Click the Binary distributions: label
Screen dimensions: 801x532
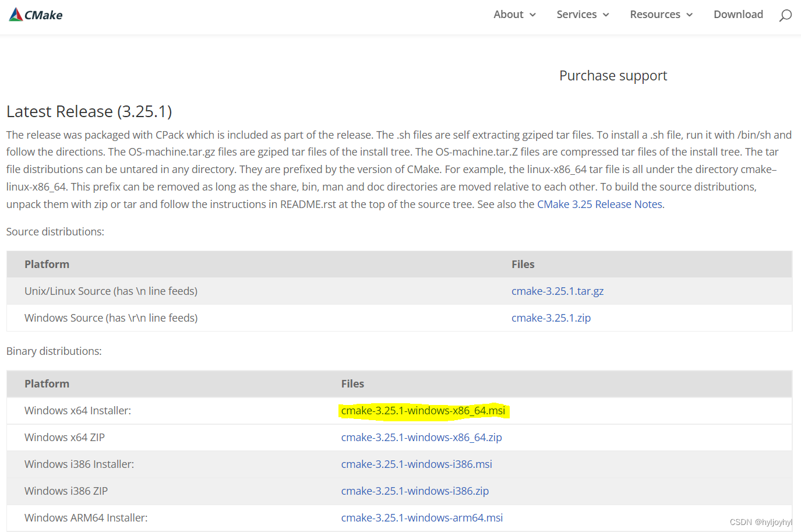[x=54, y=351]
